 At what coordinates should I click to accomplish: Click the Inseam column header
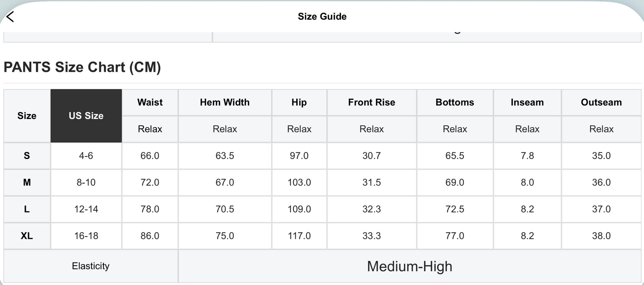point(527,102)
